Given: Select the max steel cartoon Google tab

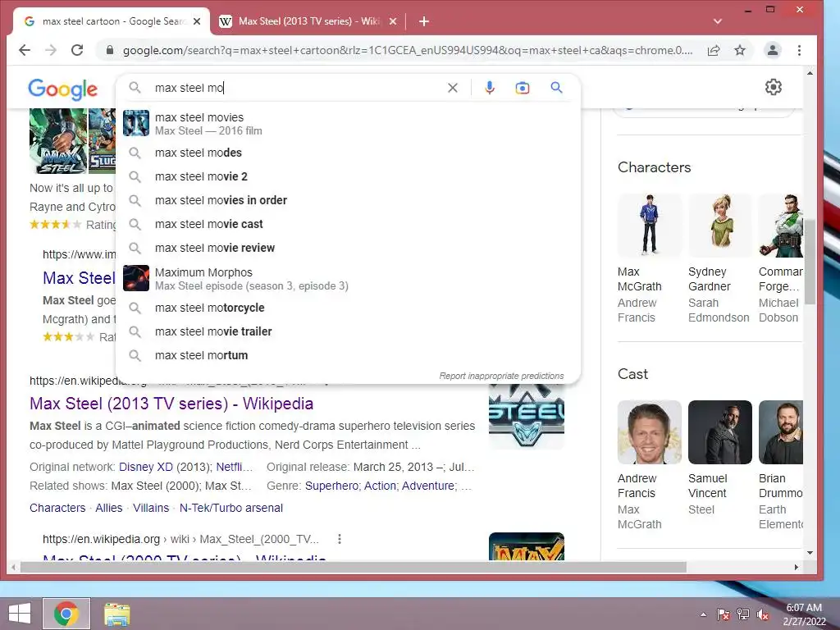Looking at the screenshot, I should click(112, 21).
